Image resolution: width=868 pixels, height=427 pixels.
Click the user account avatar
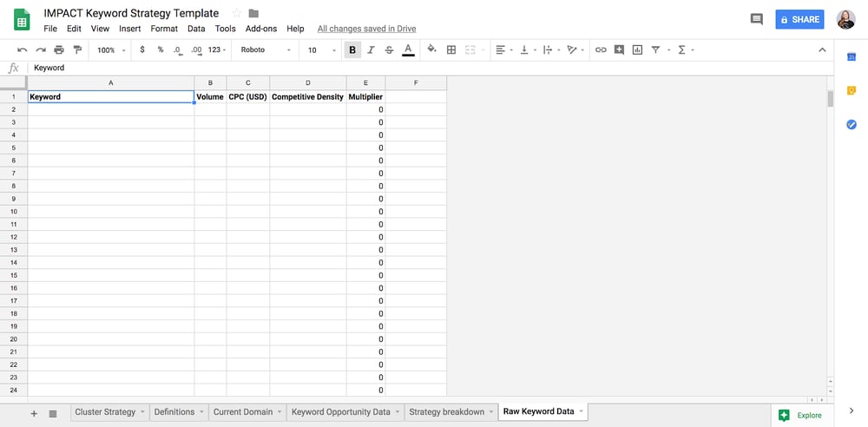(x=845, y=19)
